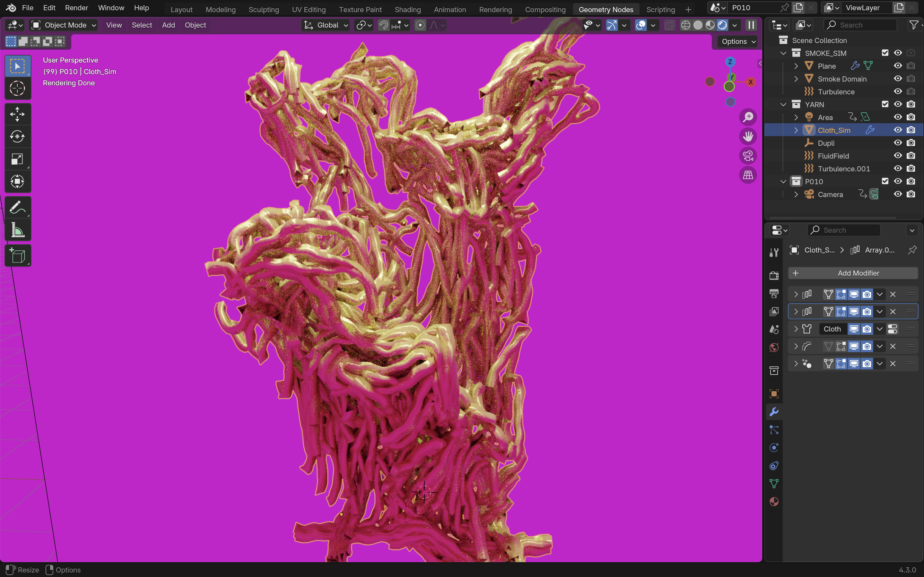This screenshot has width=924, height=577.
Task: Open the viewport Options dropdown
Action: click(738, 42)
